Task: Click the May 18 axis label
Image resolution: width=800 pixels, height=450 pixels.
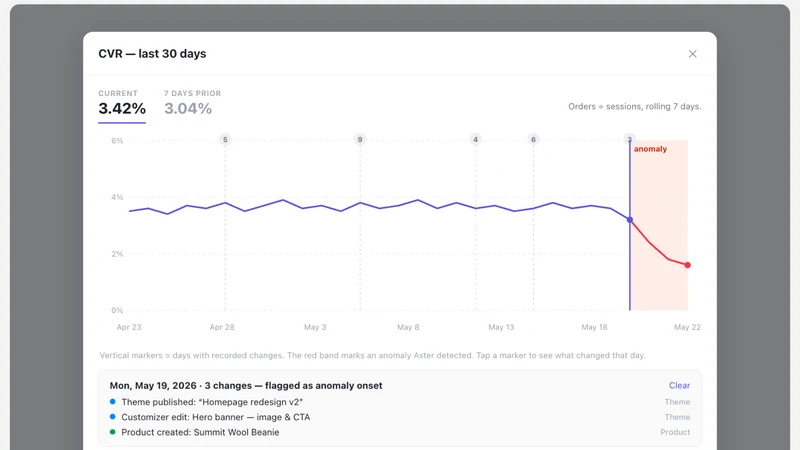Action: click(x=594, y=327)
